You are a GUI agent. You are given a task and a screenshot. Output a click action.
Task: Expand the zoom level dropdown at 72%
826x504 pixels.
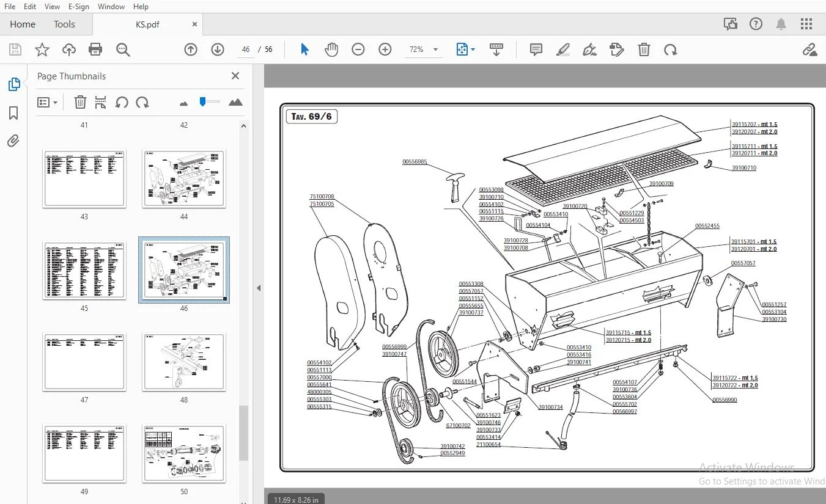click(435, 49)
